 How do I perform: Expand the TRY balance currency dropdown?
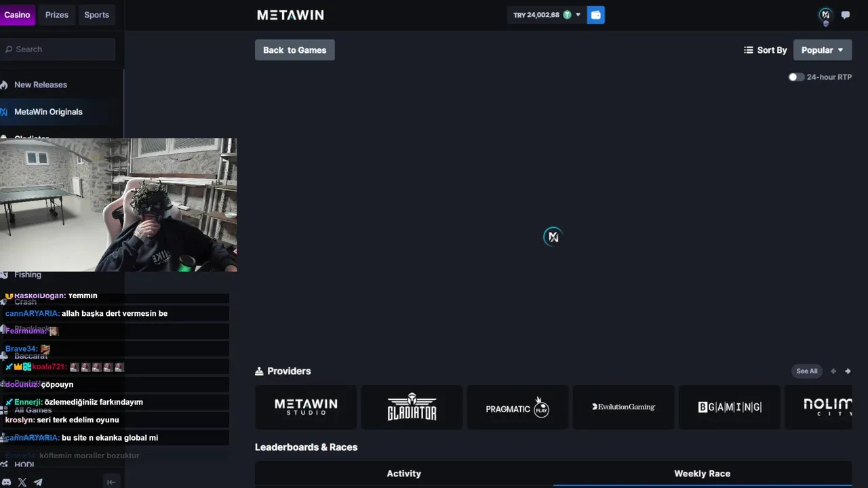point(578,15)
